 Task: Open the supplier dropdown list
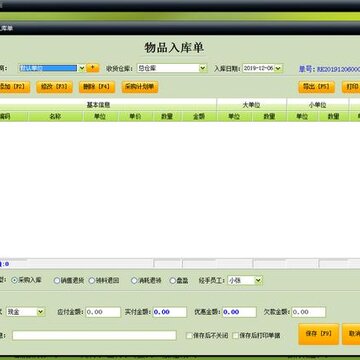pos(82,68)
